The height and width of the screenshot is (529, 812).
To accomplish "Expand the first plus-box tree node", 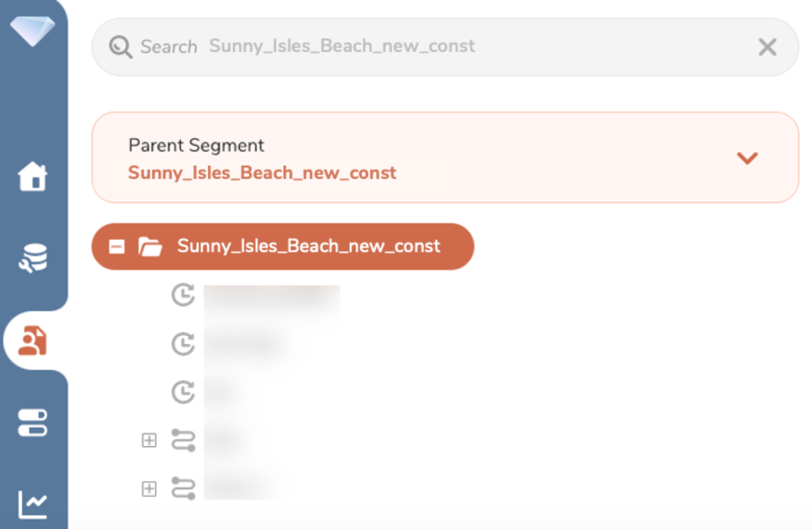I will click(x=149, y=440).
